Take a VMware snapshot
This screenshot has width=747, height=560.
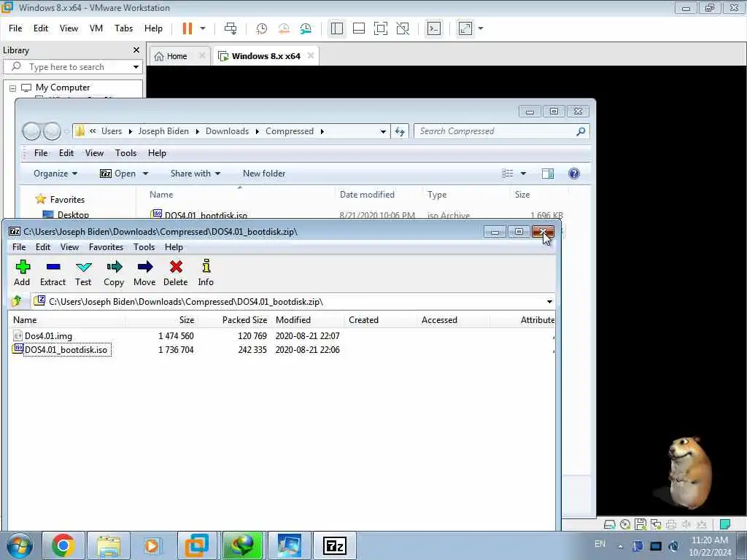[x=262, y=28]
